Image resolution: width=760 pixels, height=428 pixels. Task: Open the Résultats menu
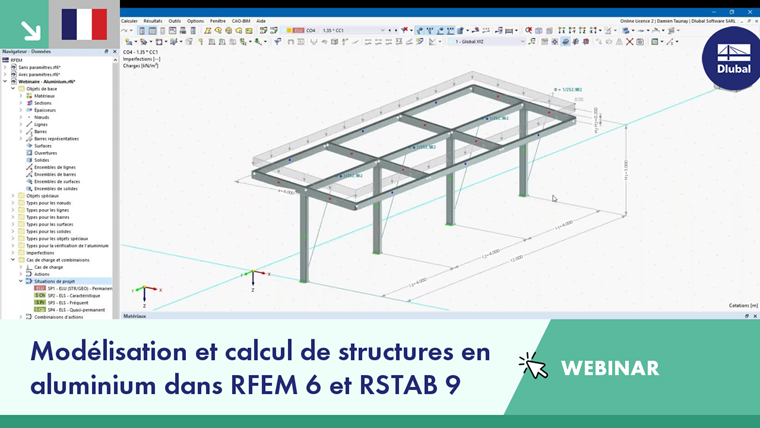153,21
